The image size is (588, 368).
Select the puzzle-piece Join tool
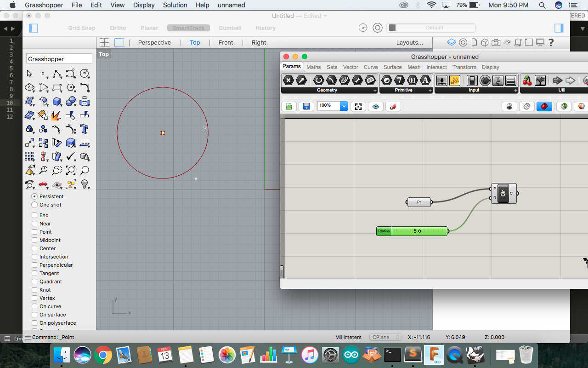pos(43,115)
